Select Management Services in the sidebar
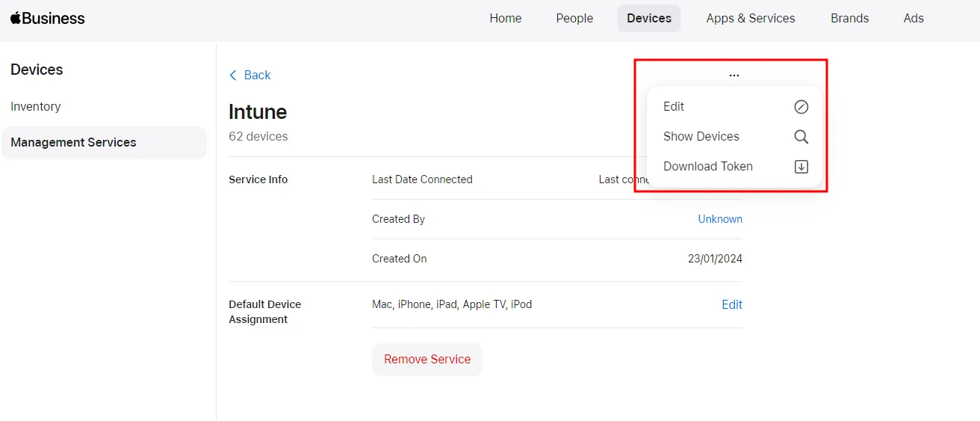Image resolution: width=980 pixels, height=421 pixels. pos(104,143)
